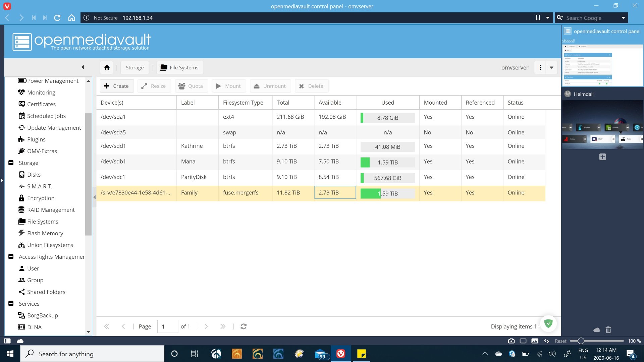
Task: Open Union Filesystems
Action: [x=46, y=245]
